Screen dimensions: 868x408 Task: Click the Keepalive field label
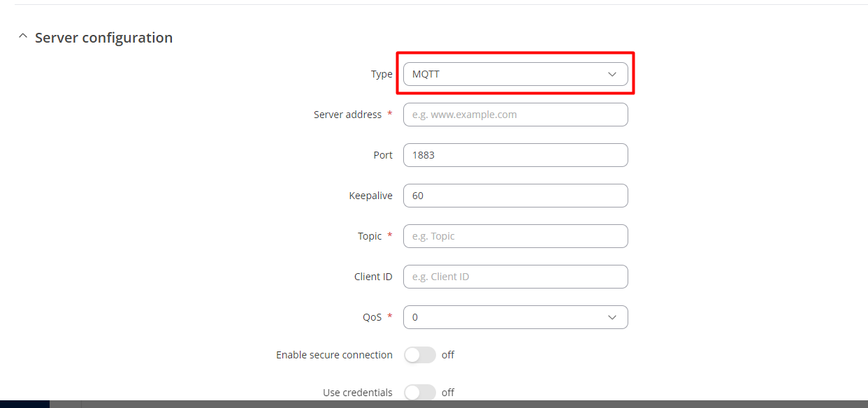tap(370, 196)
